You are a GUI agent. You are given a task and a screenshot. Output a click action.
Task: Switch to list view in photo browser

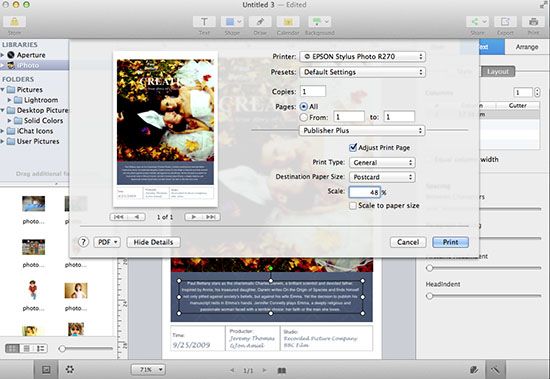tap(27, 348)
